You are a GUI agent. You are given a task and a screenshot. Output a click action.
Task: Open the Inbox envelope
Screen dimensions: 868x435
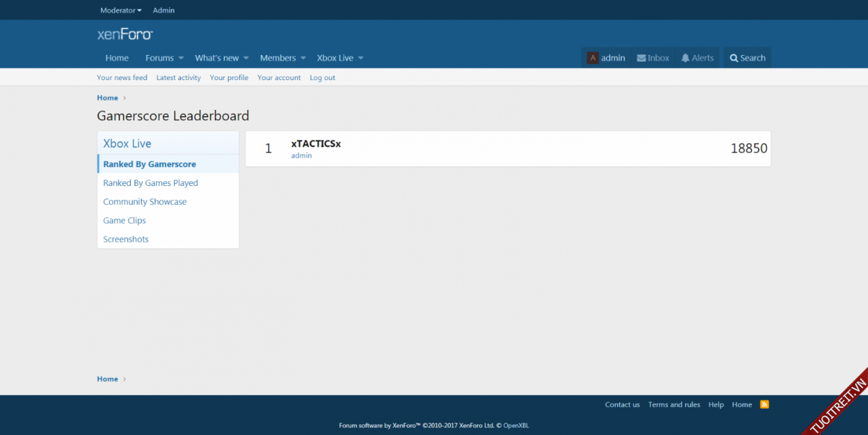(x=641, y=58)
